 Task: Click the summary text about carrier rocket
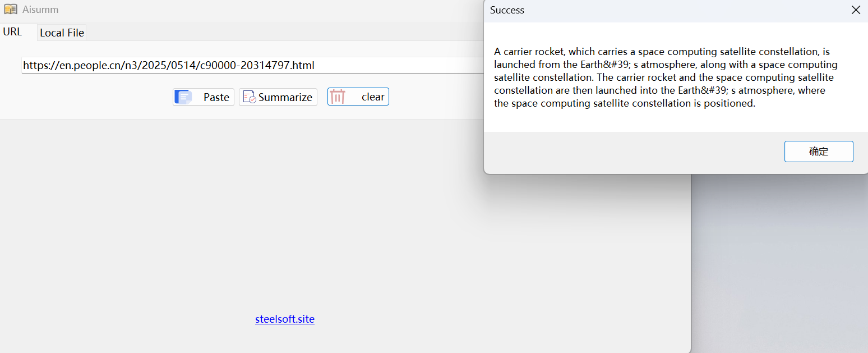(666, 77)
